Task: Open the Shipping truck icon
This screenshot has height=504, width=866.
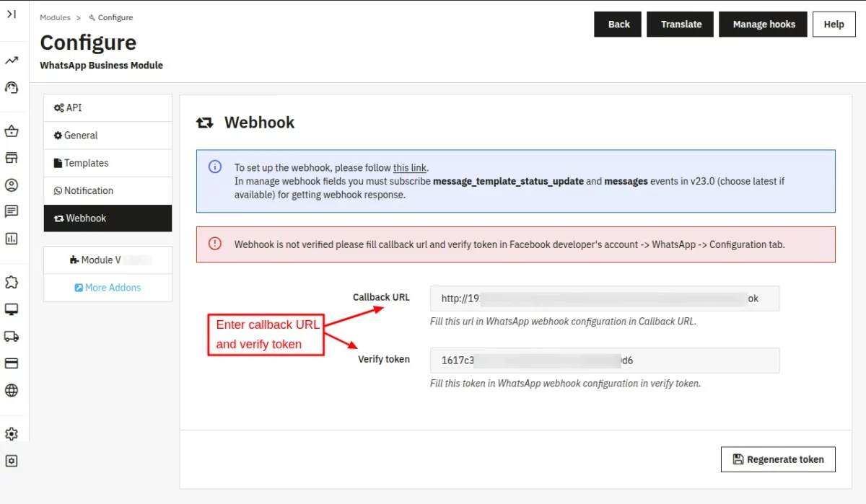Action: 12,335
